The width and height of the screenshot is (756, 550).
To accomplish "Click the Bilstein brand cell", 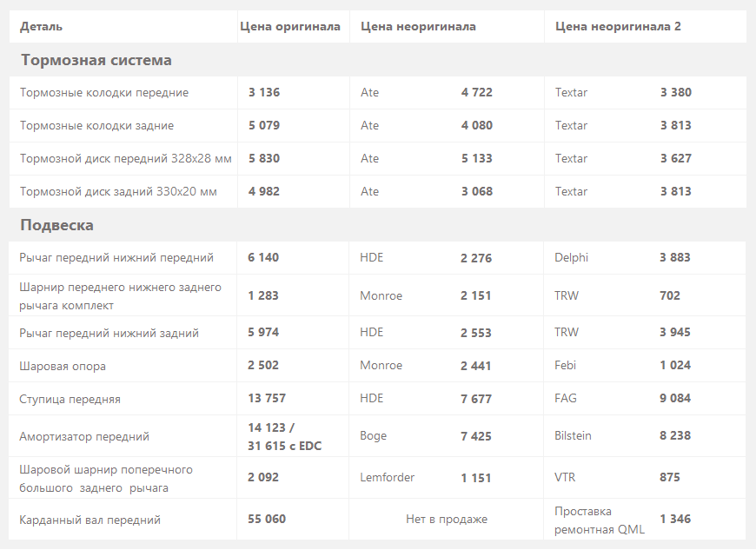I will (x=573, y=436).
